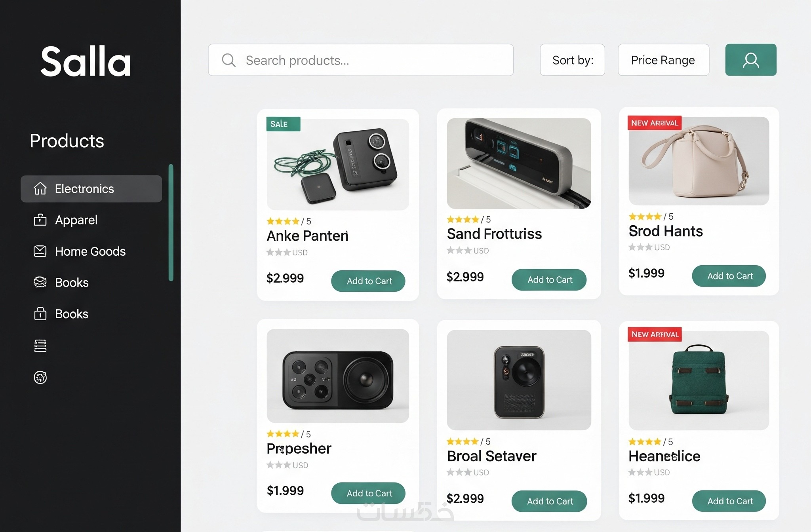Click the Sand Frotturiss product image
811x532 pixels.
pos(519,163)
